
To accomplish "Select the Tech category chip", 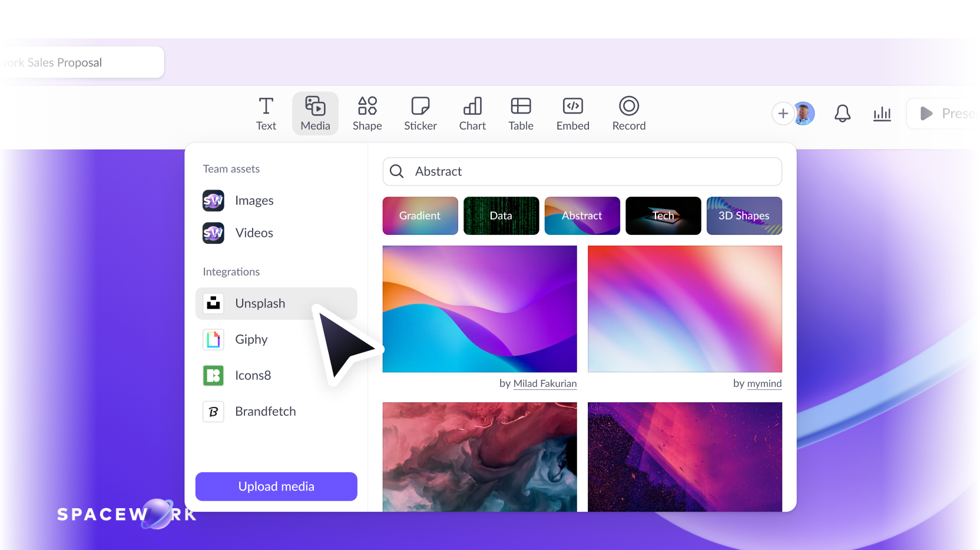I will click(x=663, y=216).
